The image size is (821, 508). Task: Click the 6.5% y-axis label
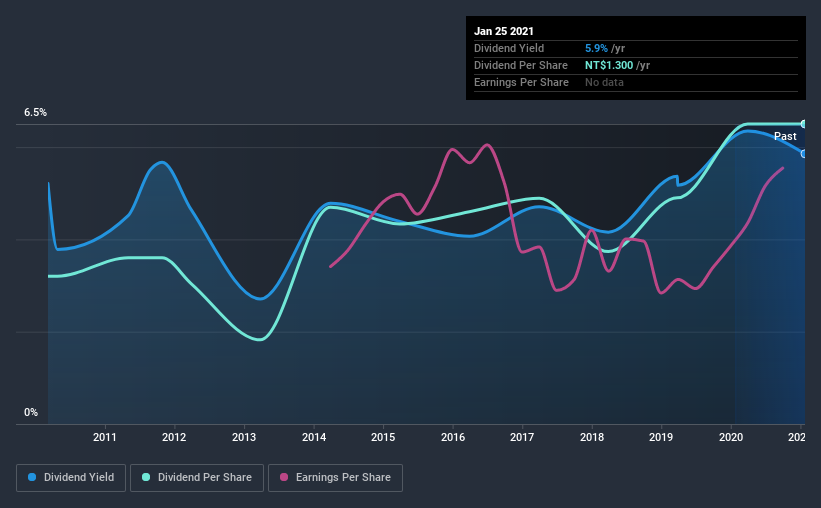coord(35,113)
